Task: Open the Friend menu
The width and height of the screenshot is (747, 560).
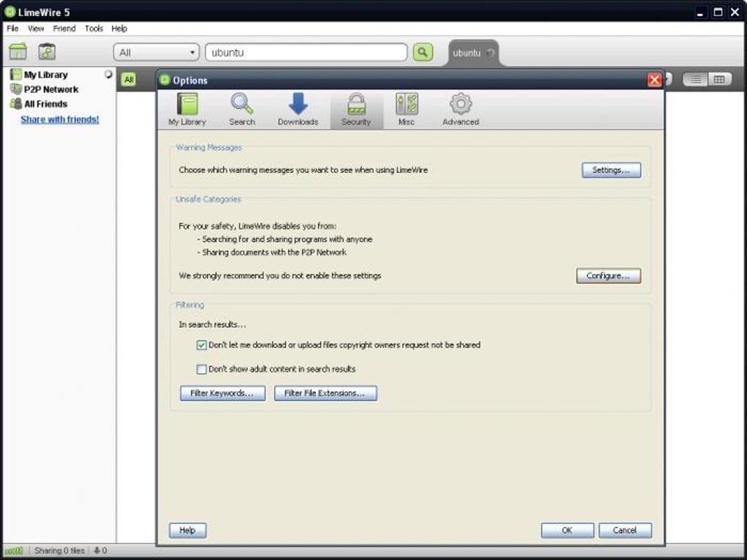Action: (x=64, y=29)
